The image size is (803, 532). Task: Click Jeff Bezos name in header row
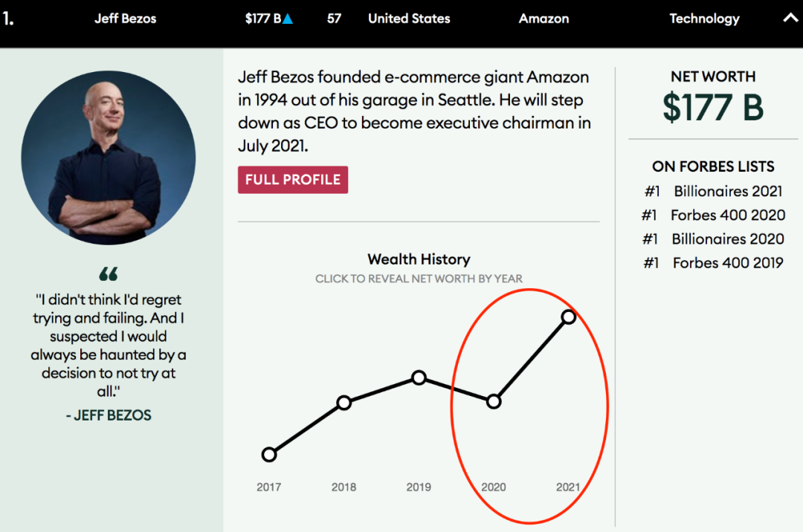pos(126,19)
